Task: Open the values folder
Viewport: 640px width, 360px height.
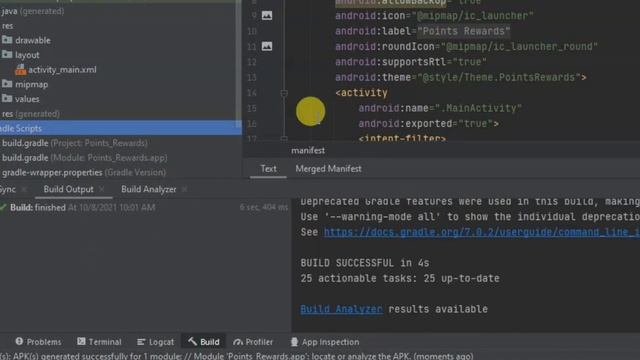Action: coord(21,99)
